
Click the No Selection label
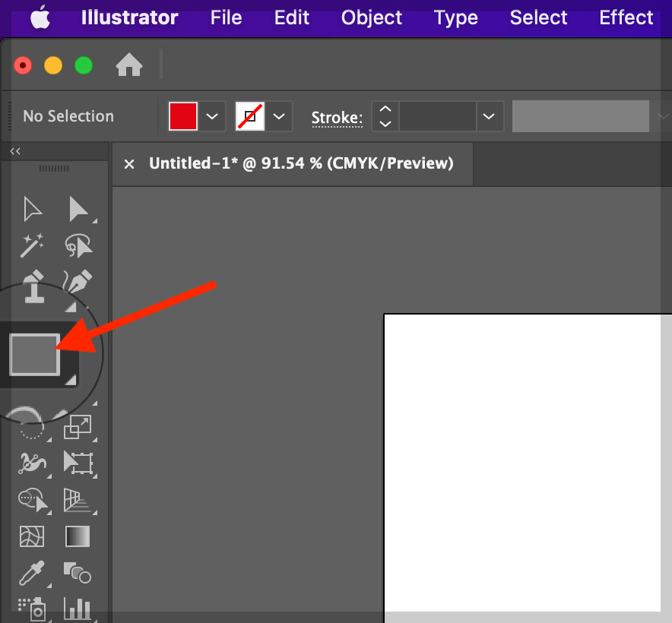[68, 116]
